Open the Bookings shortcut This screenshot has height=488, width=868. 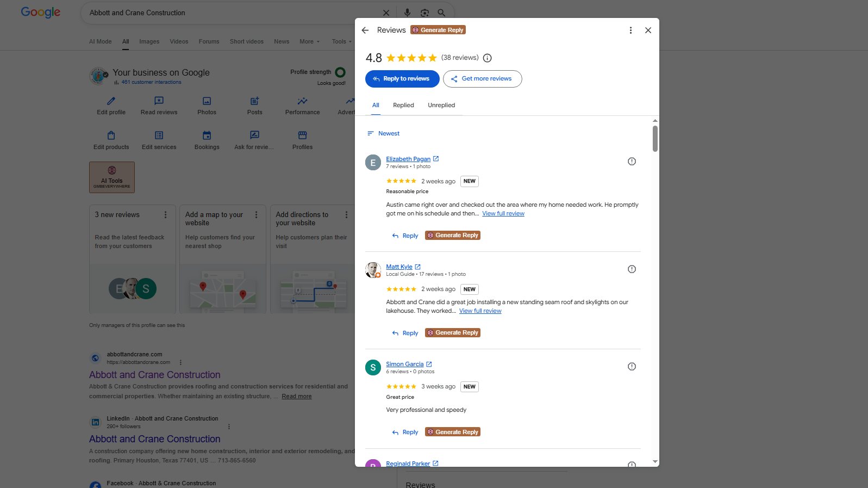(x=207, y=140)
